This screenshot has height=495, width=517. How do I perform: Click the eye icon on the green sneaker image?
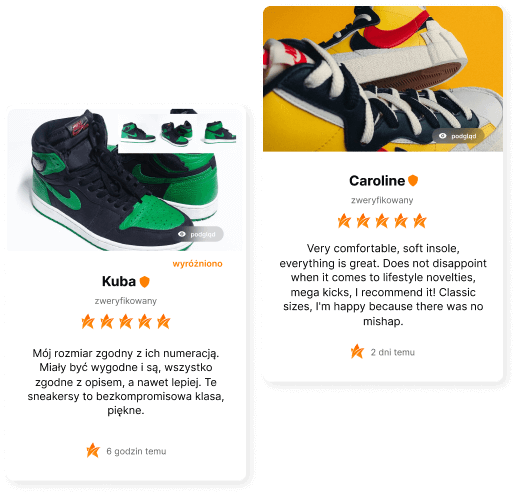coord(182,234)
